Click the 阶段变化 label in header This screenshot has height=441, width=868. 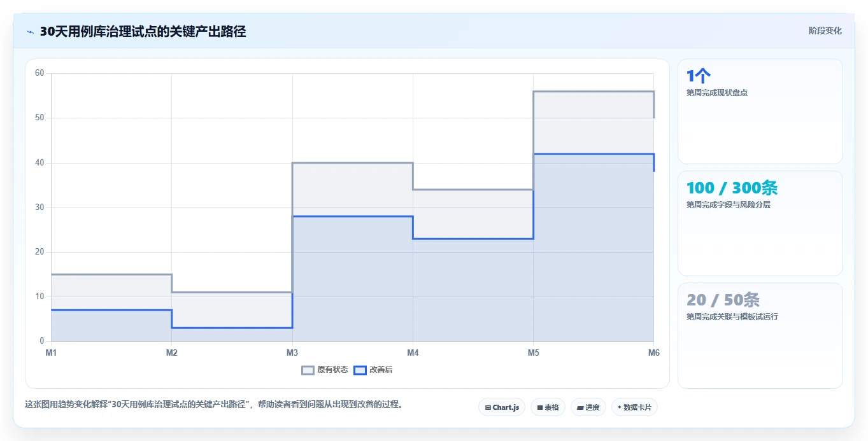[x=825, y=31]
